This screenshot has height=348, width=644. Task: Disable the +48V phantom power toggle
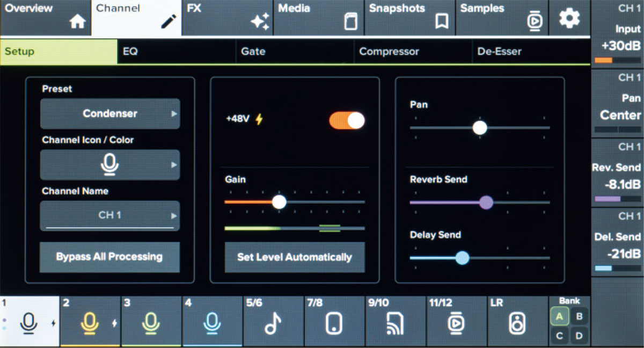346,121
